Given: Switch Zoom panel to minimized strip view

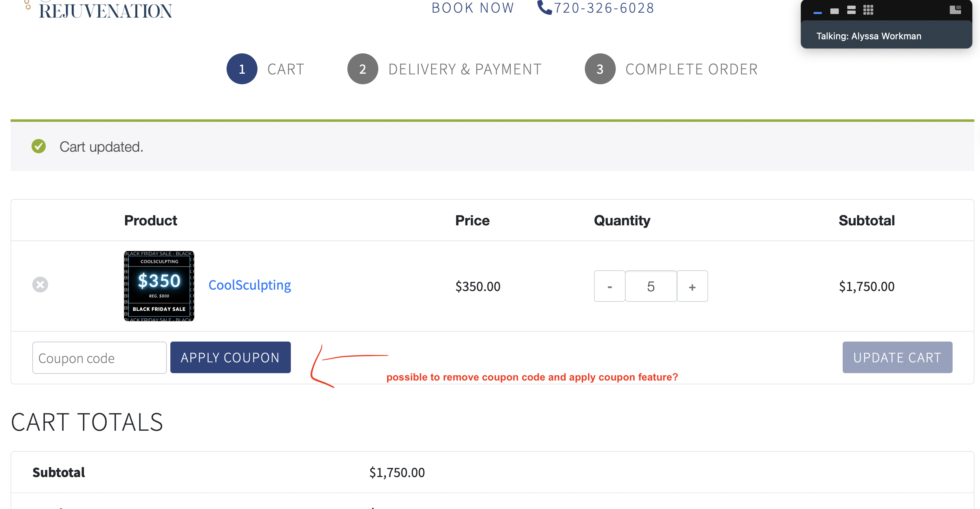Looking at the screenshot, I should [818, 13].
